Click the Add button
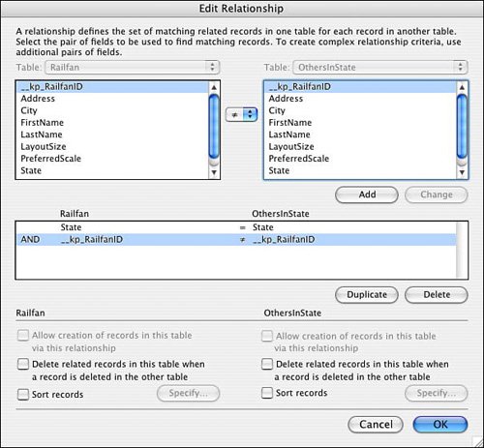 (367, 194)
